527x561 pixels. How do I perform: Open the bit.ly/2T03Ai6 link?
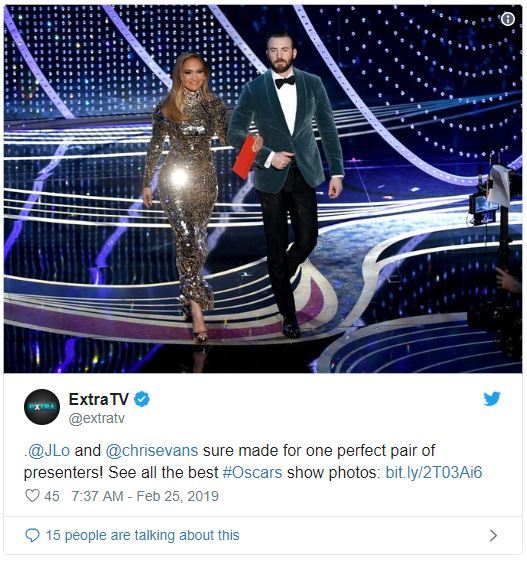tap(434, 472)
